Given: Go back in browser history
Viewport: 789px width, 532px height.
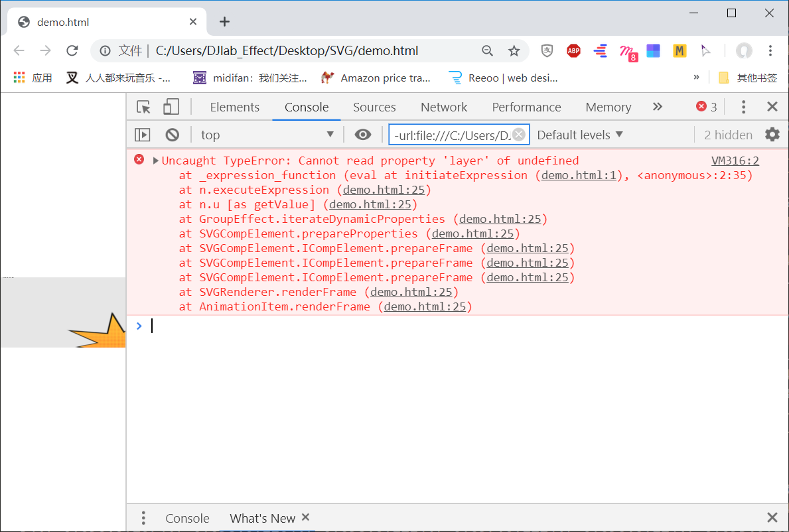Looking at the screenshot, I should pos(19,50).
